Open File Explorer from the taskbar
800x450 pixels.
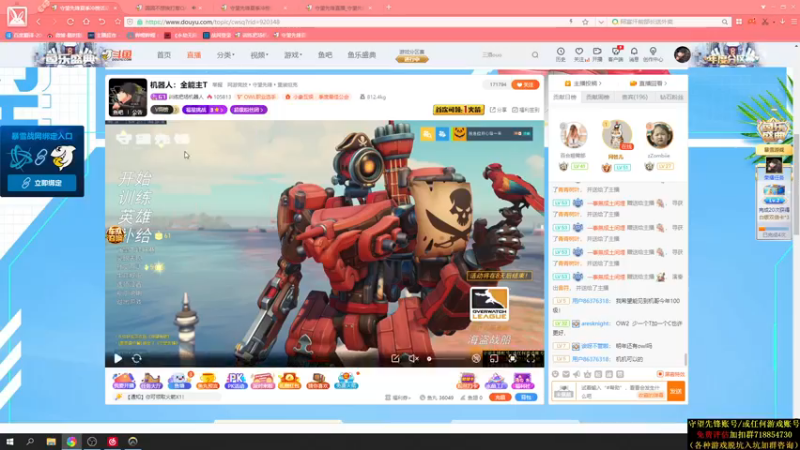coord(51,442)
